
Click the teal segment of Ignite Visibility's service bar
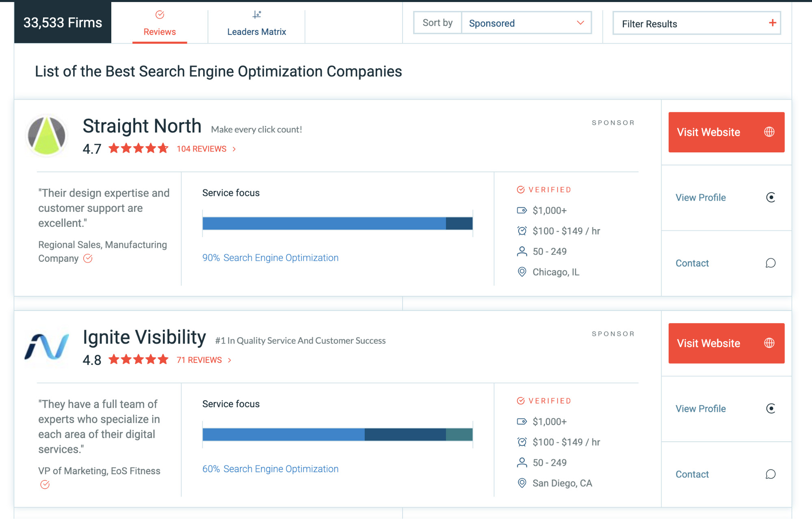[459, 434]
